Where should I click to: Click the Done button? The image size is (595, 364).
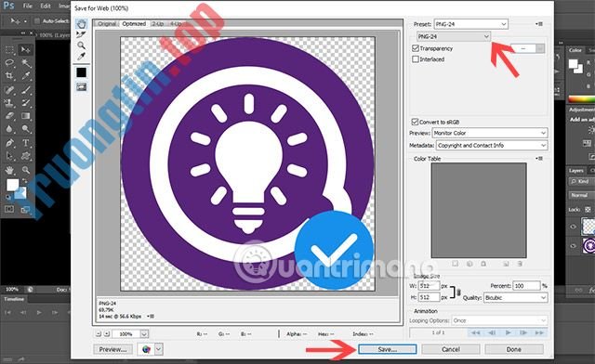pos(514,349)
